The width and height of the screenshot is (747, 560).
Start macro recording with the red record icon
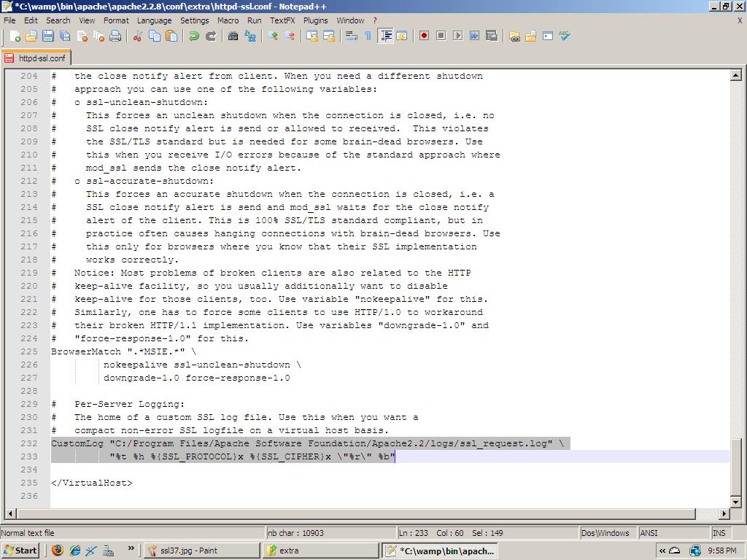coord(424,36)
